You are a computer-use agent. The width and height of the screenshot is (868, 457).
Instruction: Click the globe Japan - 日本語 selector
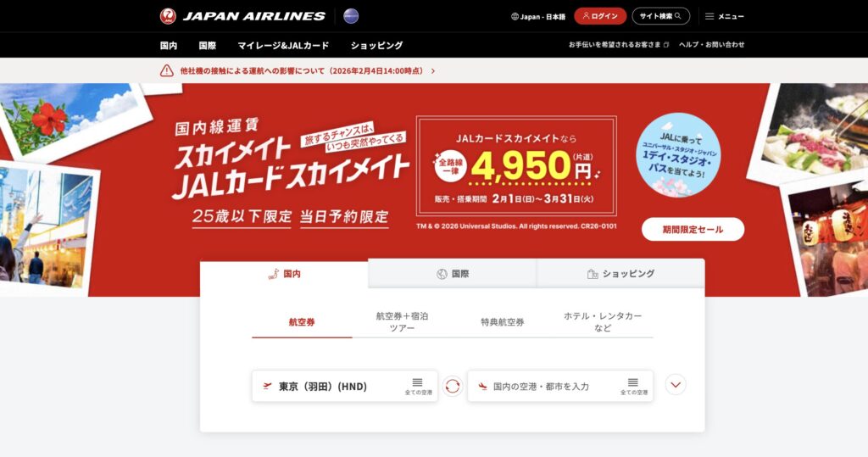click(538, 17)
